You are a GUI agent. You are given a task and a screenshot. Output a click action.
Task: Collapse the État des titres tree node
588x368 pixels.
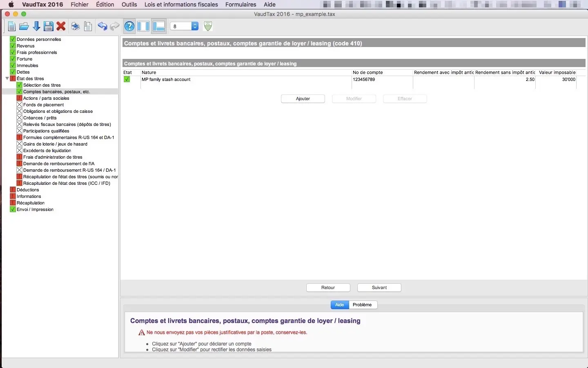[x=7, y=79]
